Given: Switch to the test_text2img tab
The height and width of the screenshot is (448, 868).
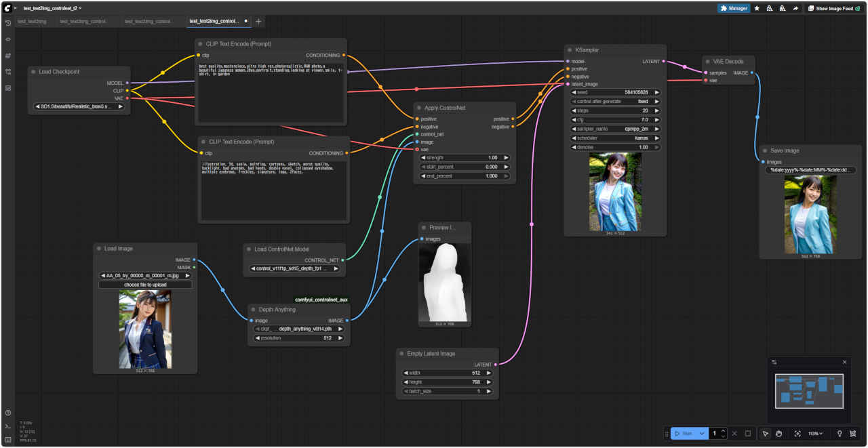Looking at the screenshot, I should [x=32, y=22].
